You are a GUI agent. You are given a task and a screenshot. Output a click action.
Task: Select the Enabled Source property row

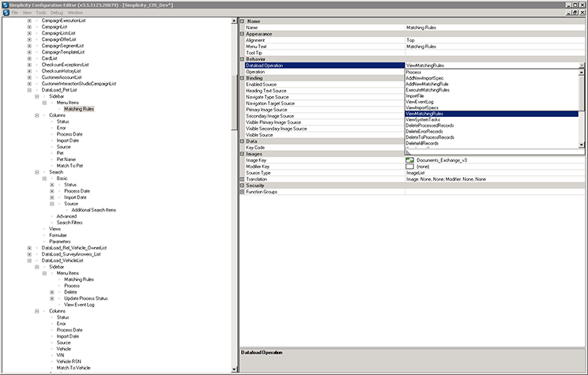click(325, 84)
